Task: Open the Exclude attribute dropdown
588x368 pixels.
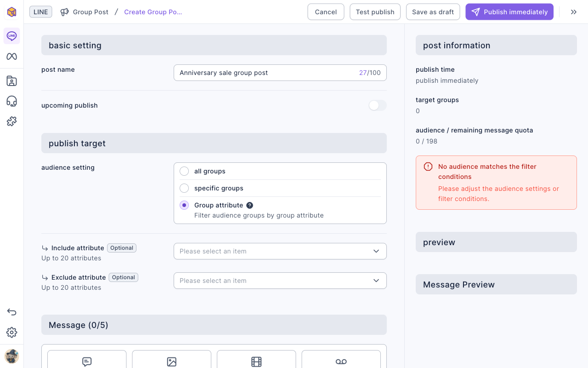Action: coord(280,281)
